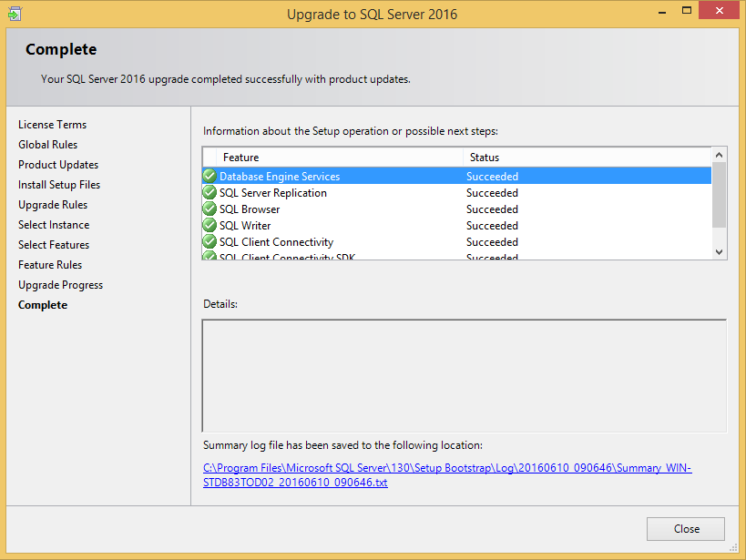Click the bold Complete step in sidebar
This screenshot has width=746, height=560.
(x=43, y=305)
